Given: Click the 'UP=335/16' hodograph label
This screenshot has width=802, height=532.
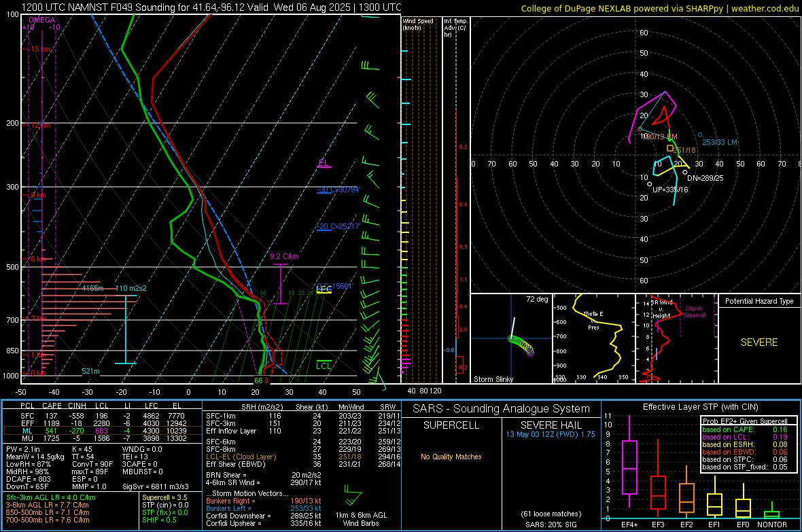Looking at the screenshot, I should tap(671, 190).
